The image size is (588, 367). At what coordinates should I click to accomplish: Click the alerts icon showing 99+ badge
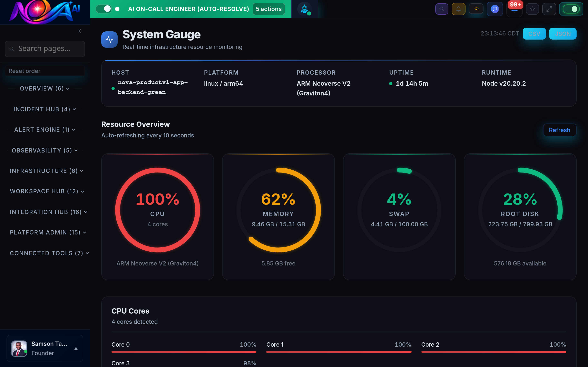pyautogui.click(x=514, y=10)
